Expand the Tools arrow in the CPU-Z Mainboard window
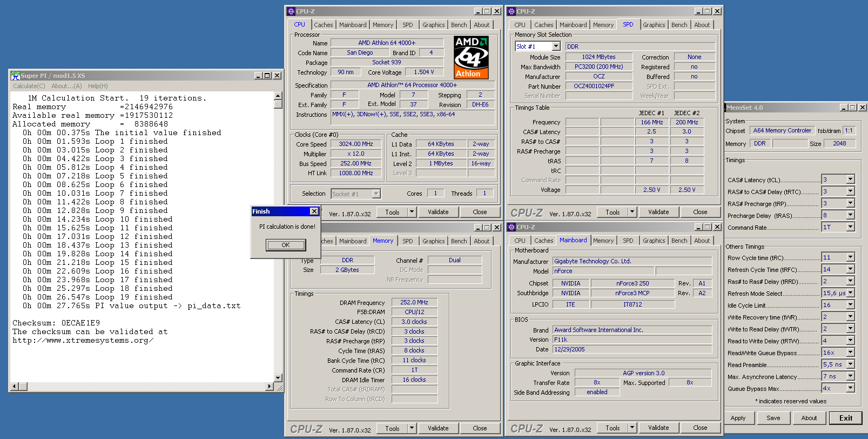 tap(632, 428)
